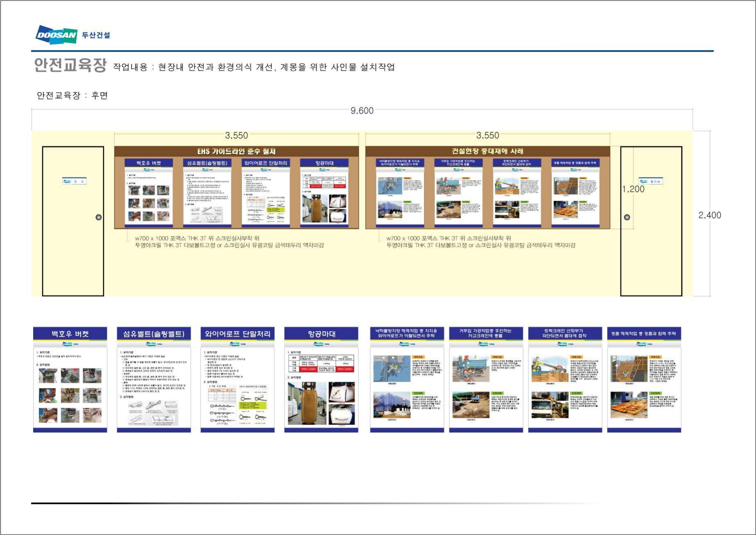
Task: Select the small 거푸집 가공작업 poster on the wall board
Action: pos(458,192)
